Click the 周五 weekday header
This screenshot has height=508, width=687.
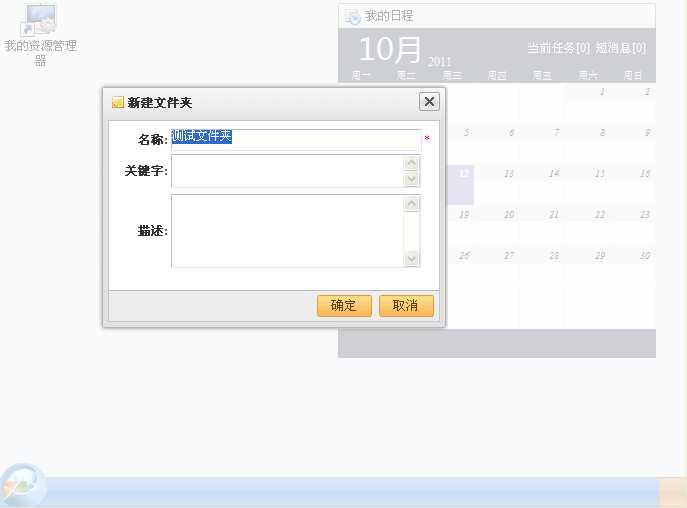pyautogui.click(x=542, y=76)
